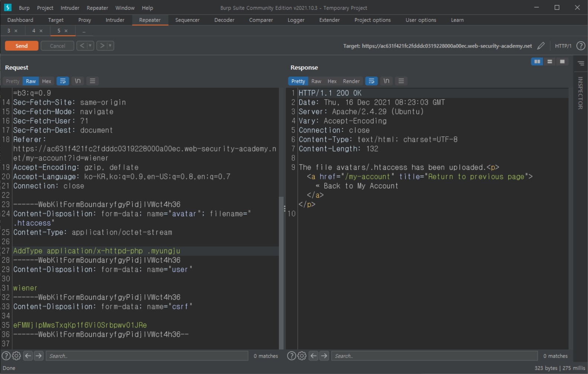Open the Help menu
This screenshot has height=374, width=588.
pos(147,8)
